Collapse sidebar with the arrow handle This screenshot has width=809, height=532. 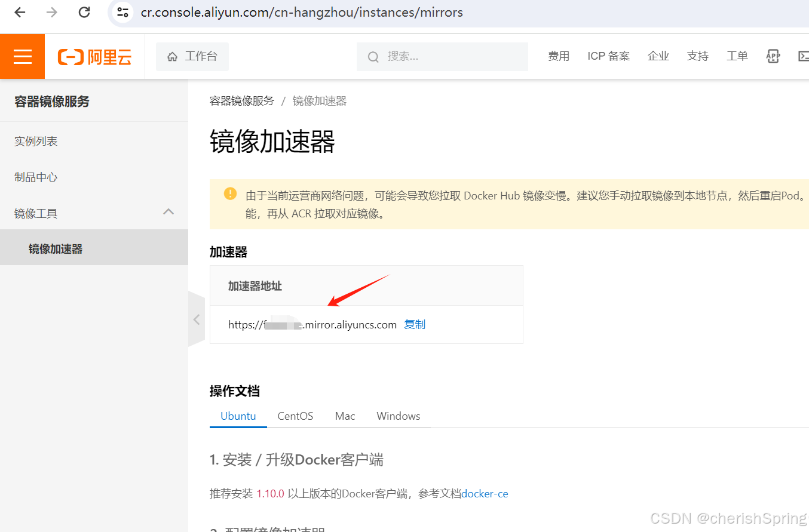(x=196, y=319)
